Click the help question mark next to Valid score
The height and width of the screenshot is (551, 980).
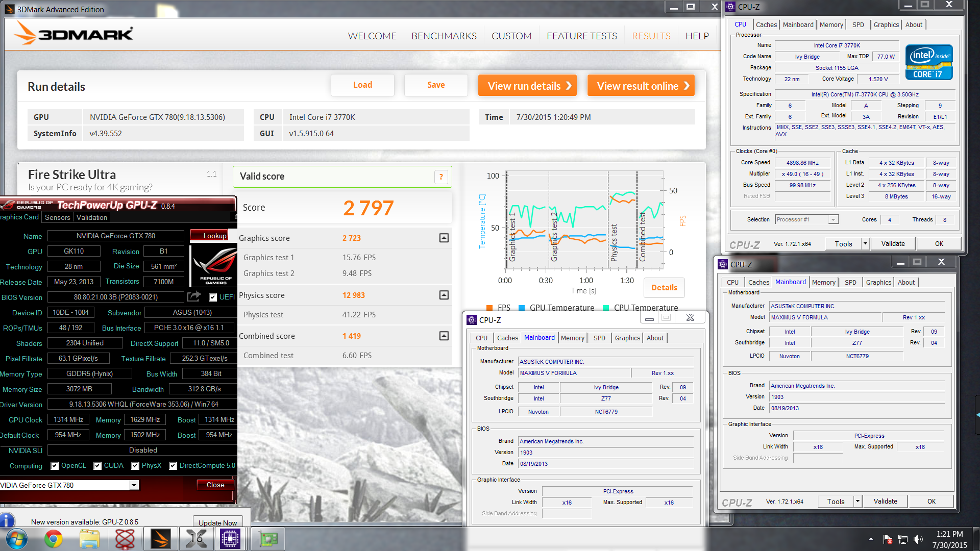[441, 177]
